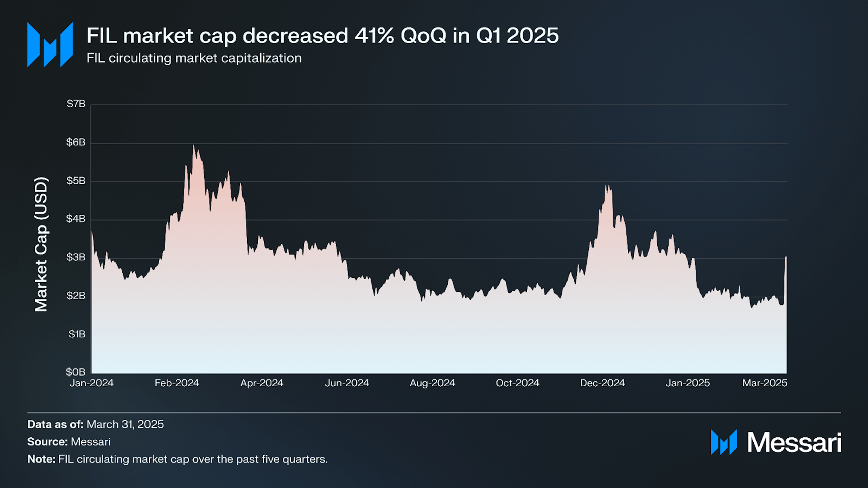
Task: Click the blue Messari logo top-left
Action: [50, 45]
